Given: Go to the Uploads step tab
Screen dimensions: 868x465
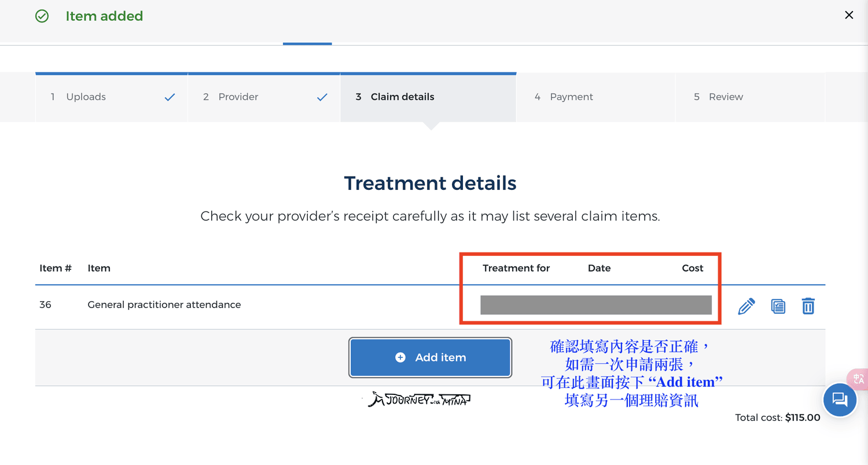Looking at the screenshot, I should (x=112, y=97).
